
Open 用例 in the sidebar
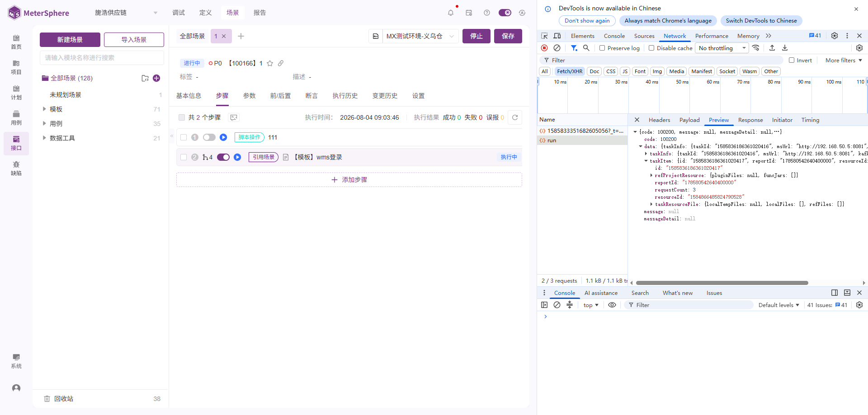point(16,118)
